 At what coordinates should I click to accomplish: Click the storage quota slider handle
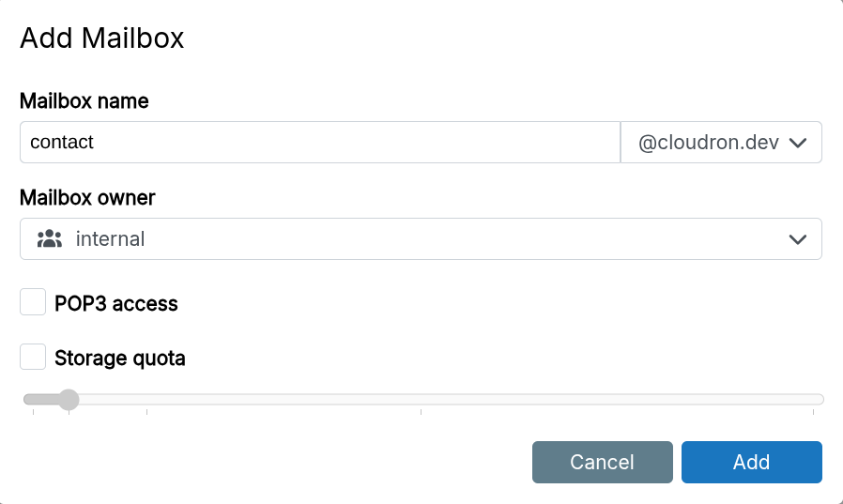coord(68,400)
